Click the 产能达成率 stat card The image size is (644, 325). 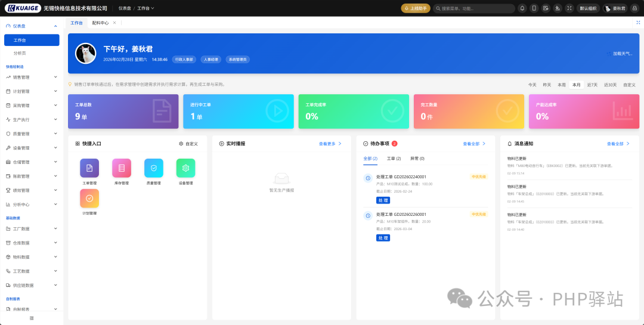pos(584,112)
